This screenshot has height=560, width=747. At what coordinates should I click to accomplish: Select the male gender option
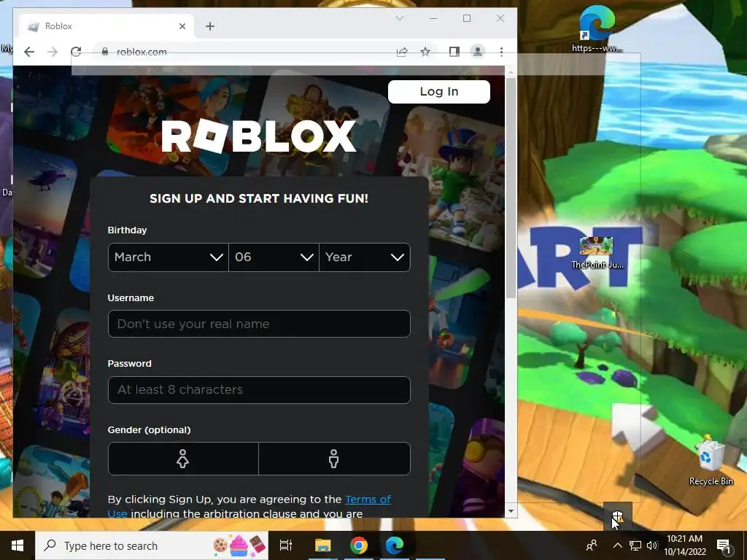click(x=334, y=459)
